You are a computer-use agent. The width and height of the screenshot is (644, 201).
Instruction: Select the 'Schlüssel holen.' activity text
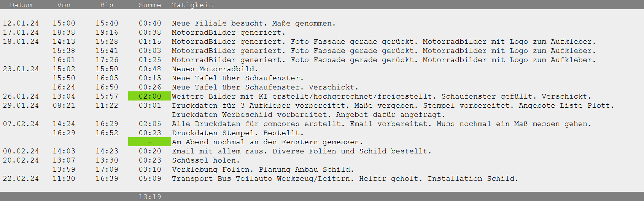206,160
